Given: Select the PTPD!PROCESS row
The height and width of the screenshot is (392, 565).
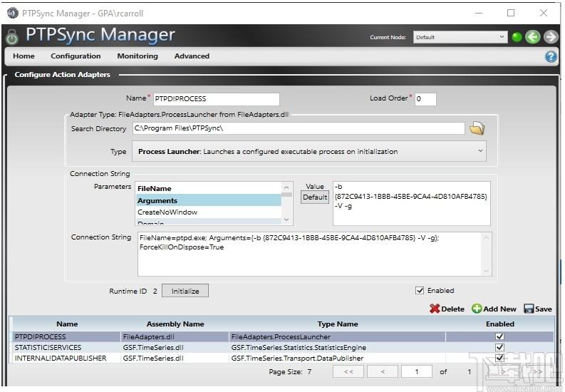Looking at the screenshot, I should pos(284,336).
